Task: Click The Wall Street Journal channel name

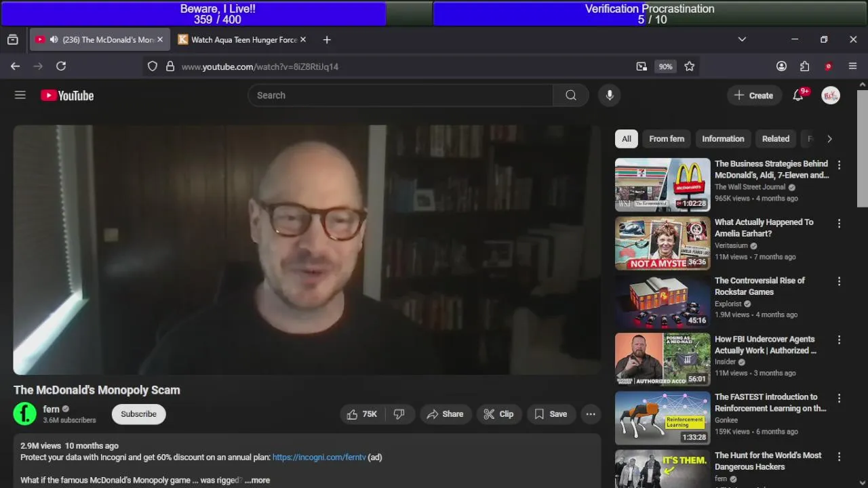Action: tap(750, 187)
